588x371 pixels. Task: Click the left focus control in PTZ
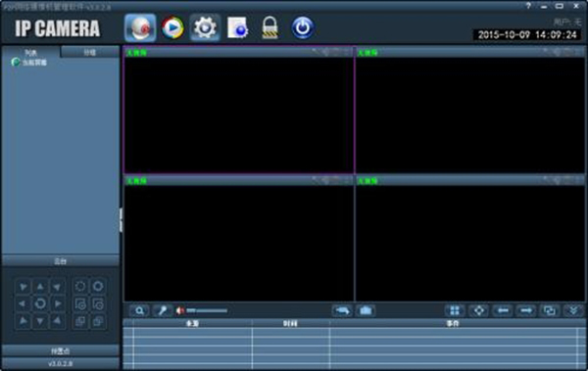pos(80,321)
